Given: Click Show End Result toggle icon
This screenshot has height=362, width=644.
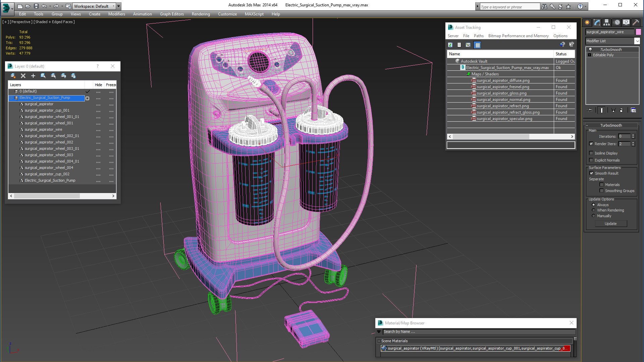Looking at the screenshot, I should (602, 110).
